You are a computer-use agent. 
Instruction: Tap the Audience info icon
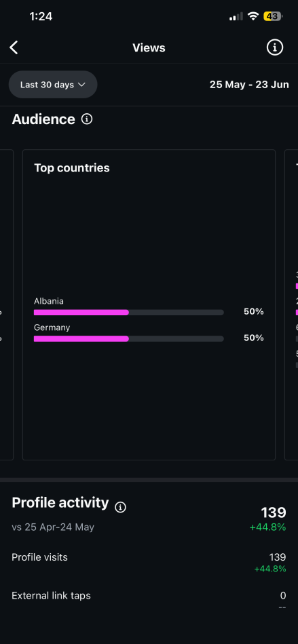(87, 119)
